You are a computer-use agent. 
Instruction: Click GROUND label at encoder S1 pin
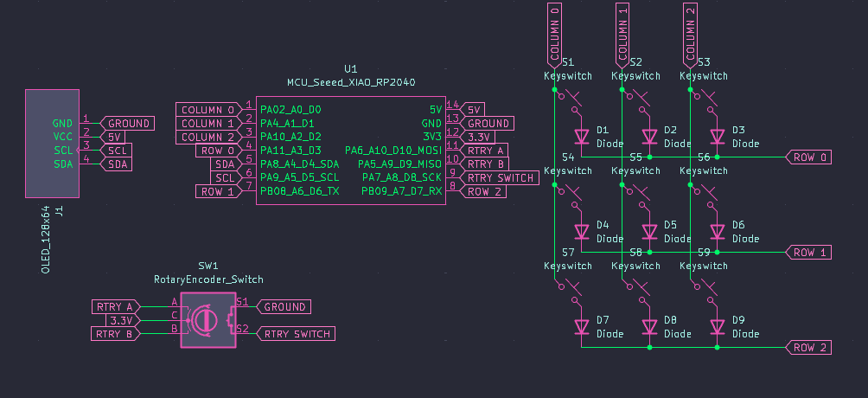coord(284,306)
